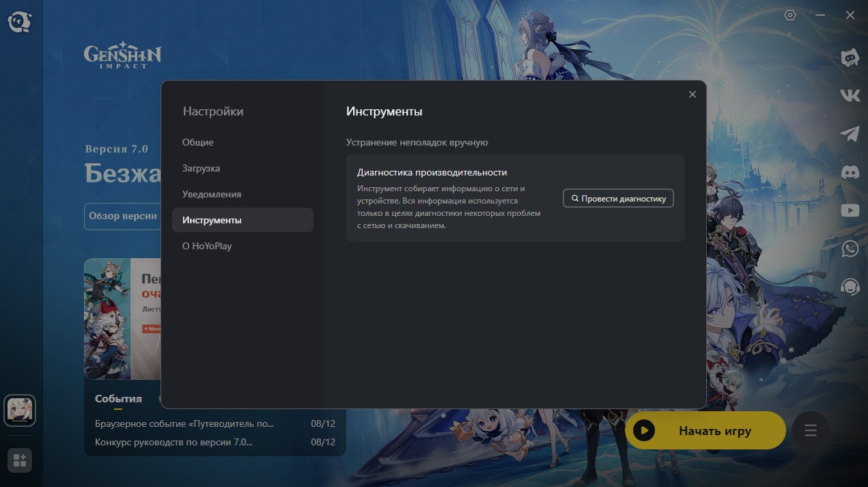Viewport: 868px width, 487px height.
Task: Open the WhatsApp icon
Action: (x=850, y=249)
